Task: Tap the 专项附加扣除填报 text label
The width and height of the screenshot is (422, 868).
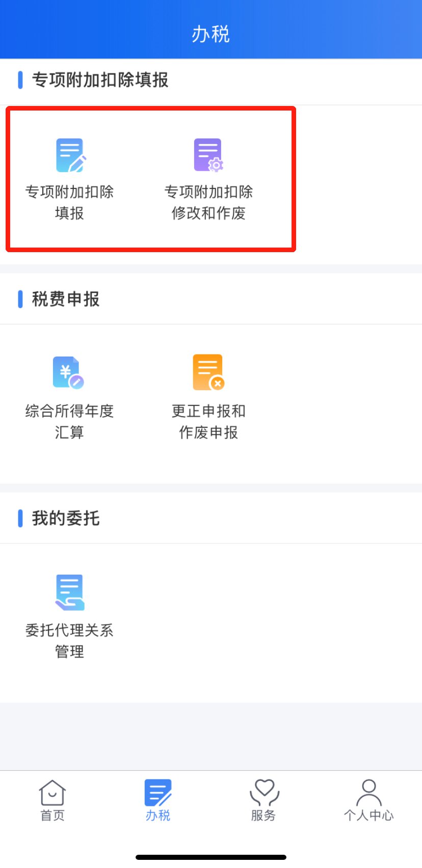Action: coord(70,202)
